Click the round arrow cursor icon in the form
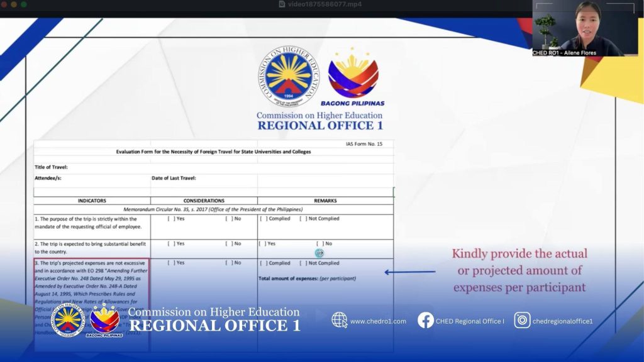The height and width of the screenshot is (362, 644). coord(319,253)
